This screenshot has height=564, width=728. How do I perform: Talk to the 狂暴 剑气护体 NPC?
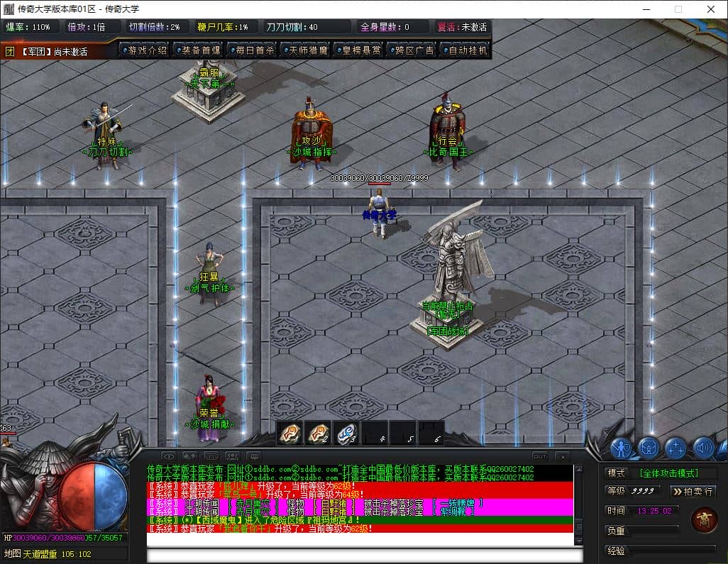tap(210, 274)
